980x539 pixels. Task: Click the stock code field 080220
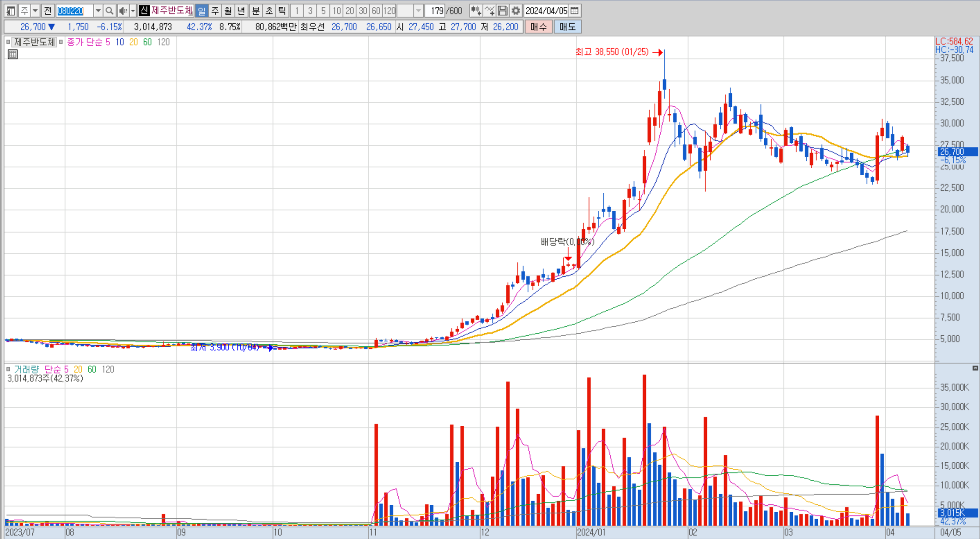(74, 11)
